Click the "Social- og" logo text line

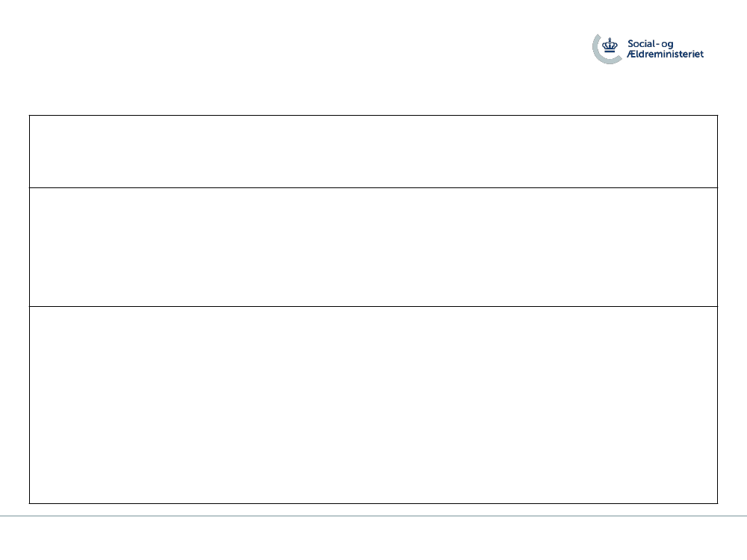pos(651,44)
